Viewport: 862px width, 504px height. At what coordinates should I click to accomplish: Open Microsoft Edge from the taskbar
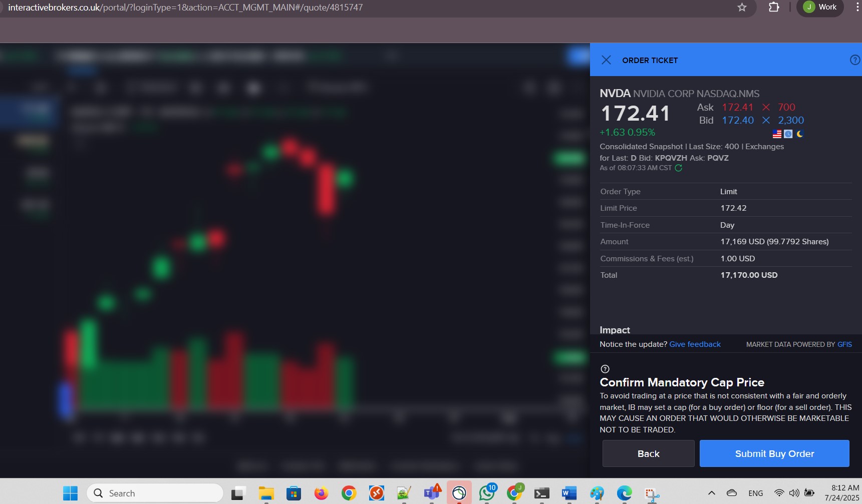(x=624, y=493)
